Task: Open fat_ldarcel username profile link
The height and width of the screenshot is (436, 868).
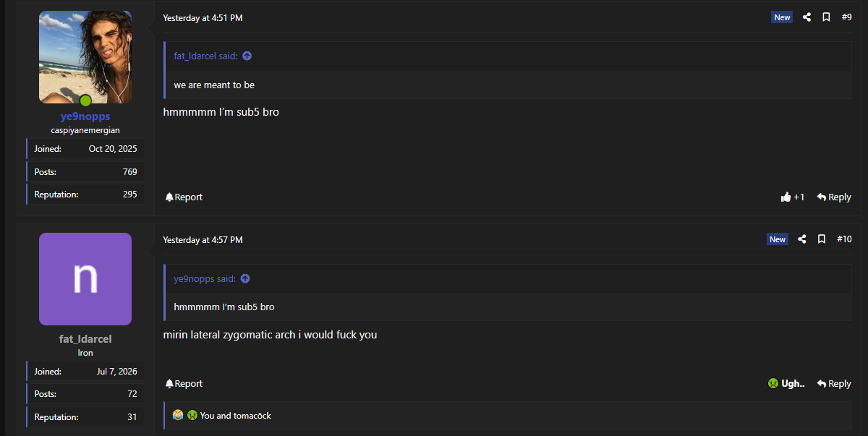Action: coord(85,339)
